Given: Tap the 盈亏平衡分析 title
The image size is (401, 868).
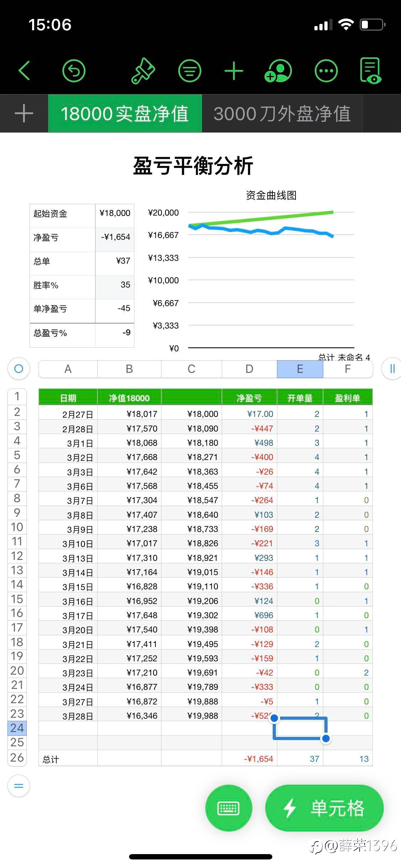Looking at the screenshot, I should coord(193,166).
